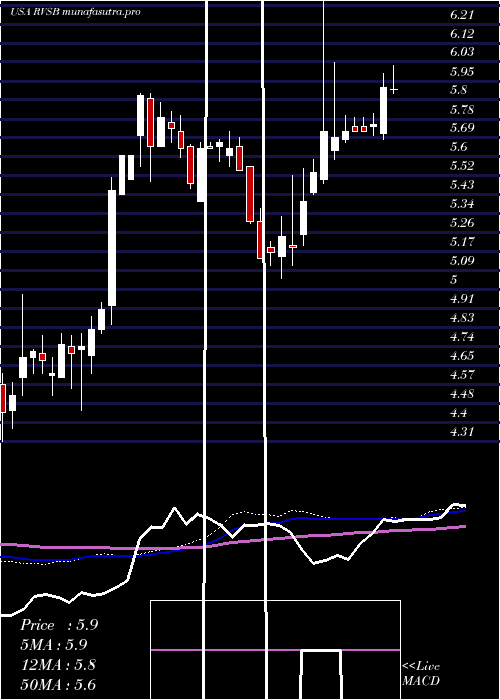The height and width of the screenshot is (700, 500).
Task: Click the 4.91 price axis label
Action: point(462,299)
